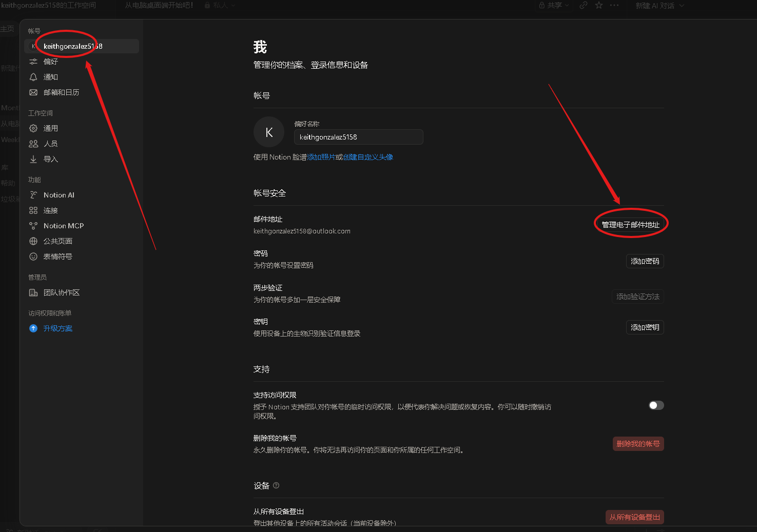Click the 为你的帐号设置密码 description text

click(283, 265)
